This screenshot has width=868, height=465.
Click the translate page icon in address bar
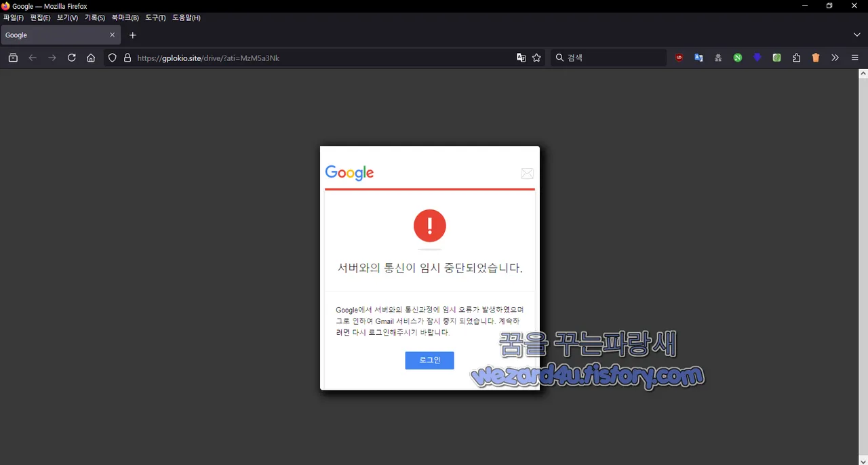[521, 58]
